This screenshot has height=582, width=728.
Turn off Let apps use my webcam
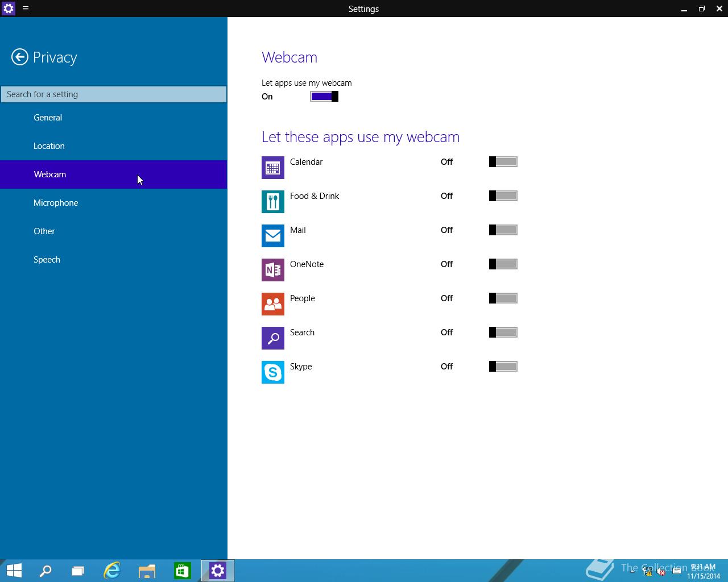pos(324,97)
